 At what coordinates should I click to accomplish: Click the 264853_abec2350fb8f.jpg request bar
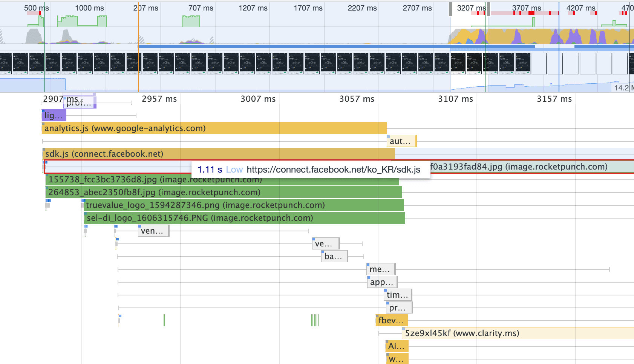click(x=224, y=192)
